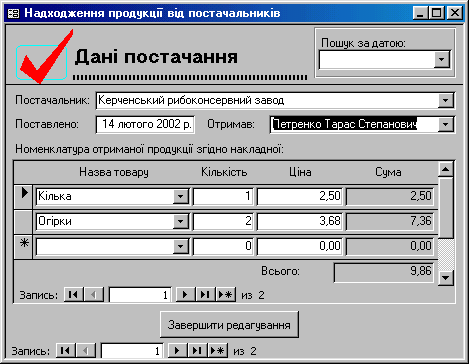Click the Кількість field for Огірки
This screenshot has height=364, width=469.
pos(223,221)
